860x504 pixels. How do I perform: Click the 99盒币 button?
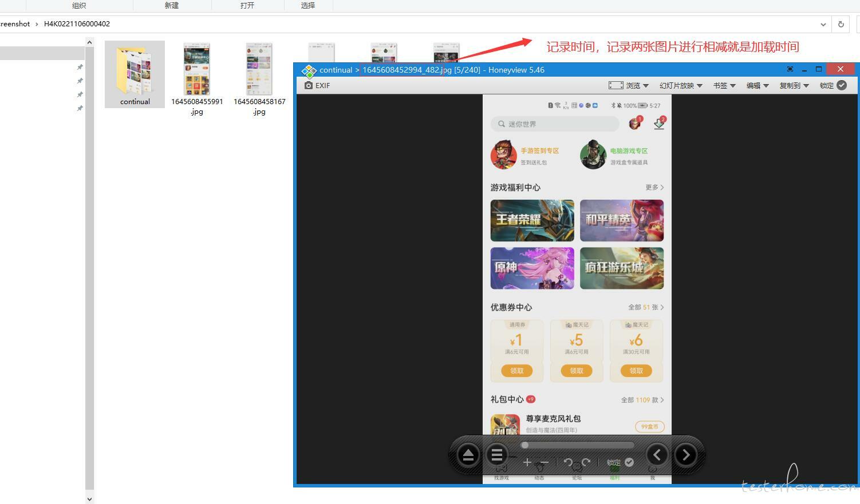[650, 427]
